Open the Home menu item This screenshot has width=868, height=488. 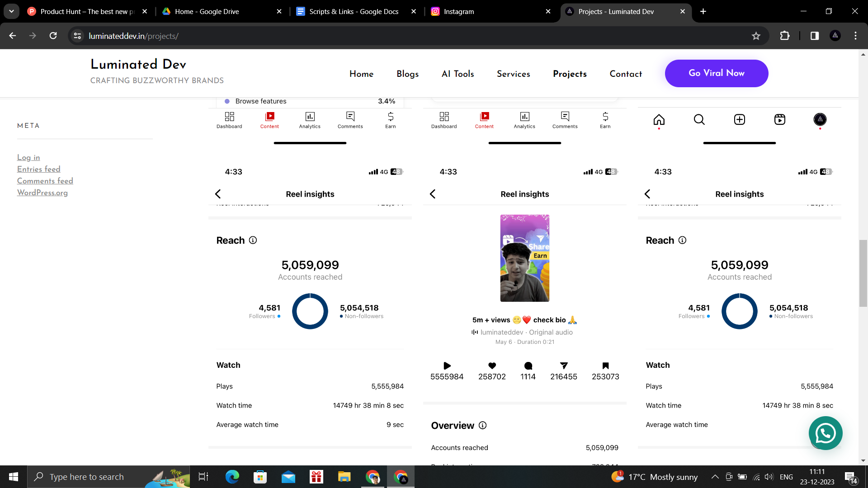pyautogui.click(x=361, y=74)
